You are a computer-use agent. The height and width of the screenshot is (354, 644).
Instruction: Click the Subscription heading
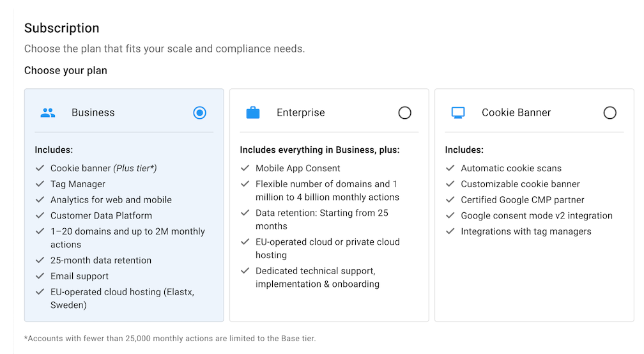(x=61, y=28)
